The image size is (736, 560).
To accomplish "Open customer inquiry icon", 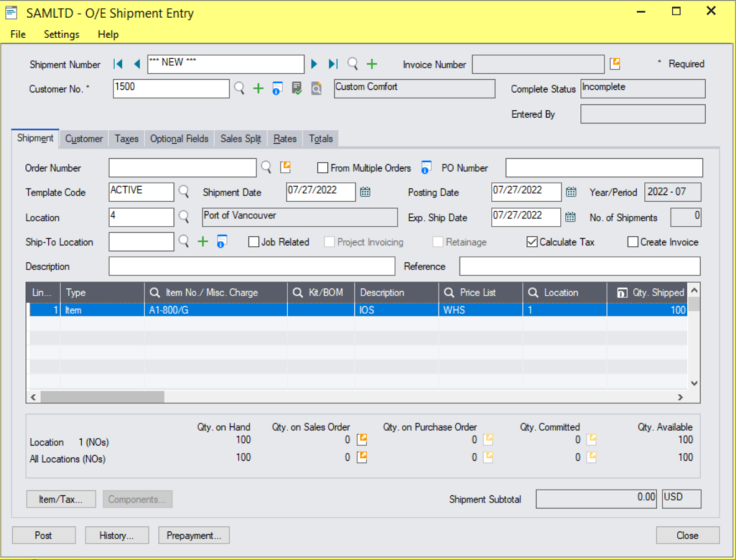I will pos(316,88).
